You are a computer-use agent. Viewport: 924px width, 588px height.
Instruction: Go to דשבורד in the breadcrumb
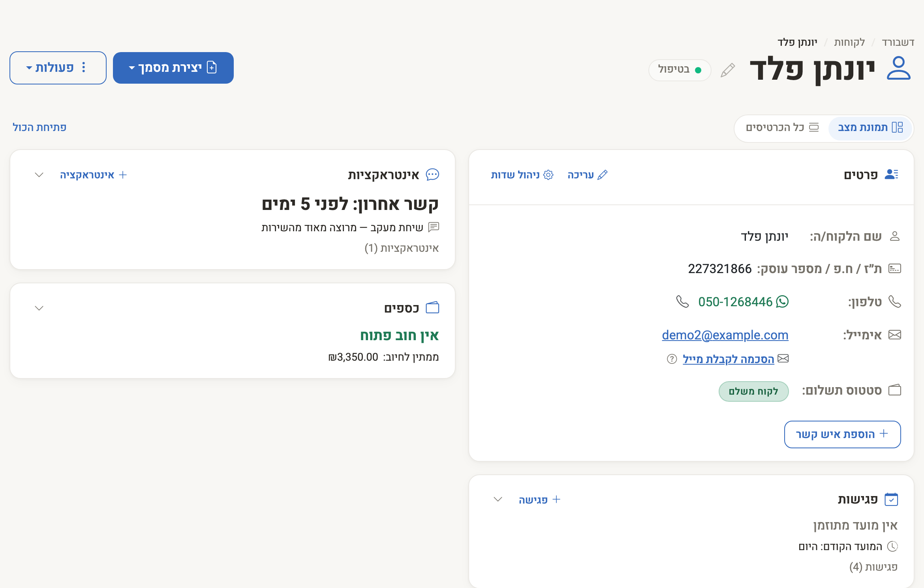click(x=898, y=42)
